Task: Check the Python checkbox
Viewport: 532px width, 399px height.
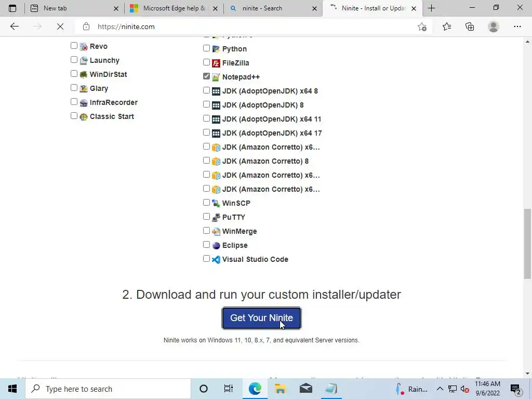Action: [x=206, y=48]
